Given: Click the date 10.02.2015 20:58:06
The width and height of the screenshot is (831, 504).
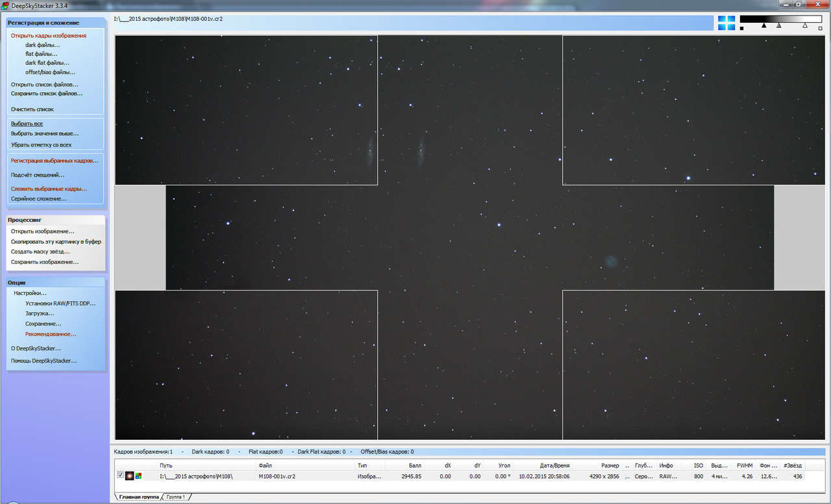Looking at the screenshot, I should tap(544, 476).
